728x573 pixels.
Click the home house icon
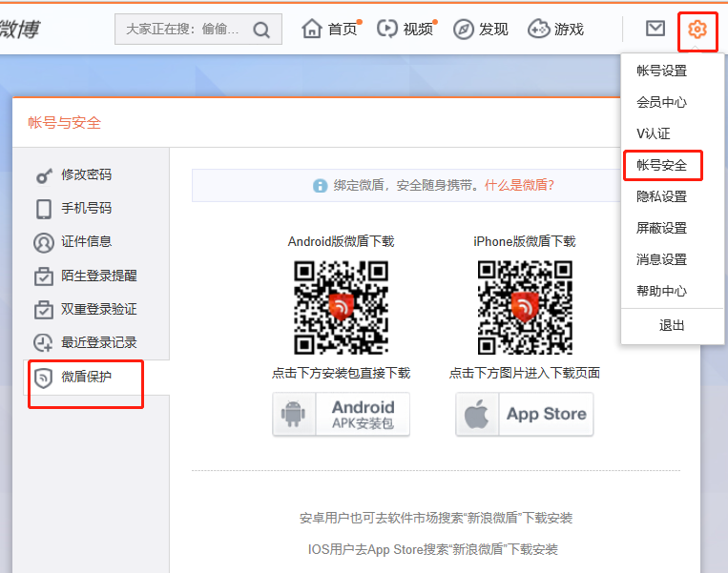click(312, 29)
